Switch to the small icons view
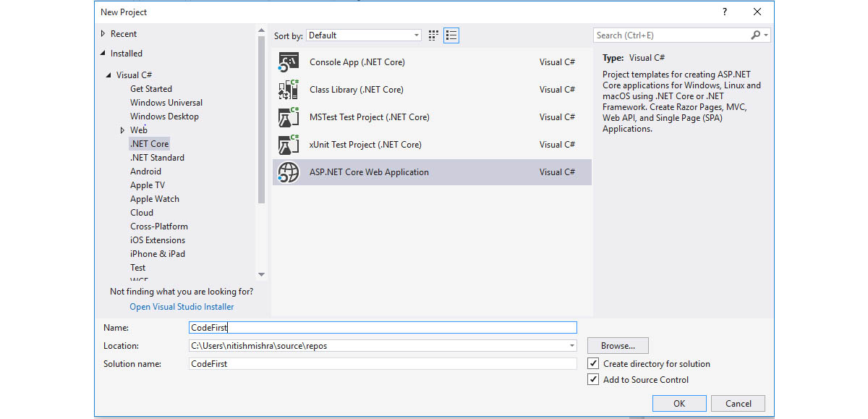Image resolution: width=868 pixels, height=419 pixels. click(434, 35)
